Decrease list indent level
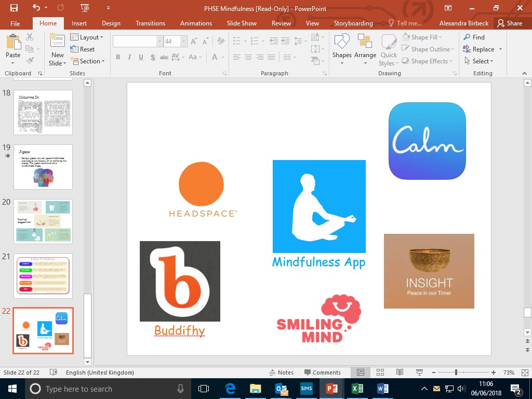 pos(273,42)
